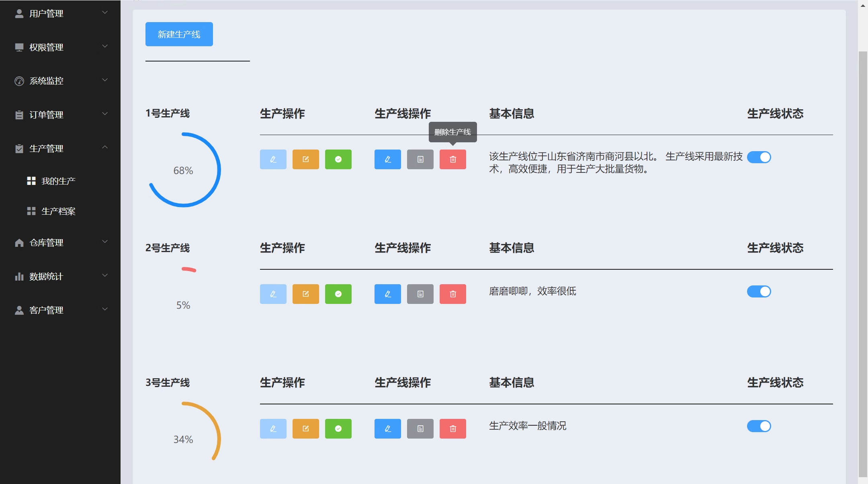This screenshot has height=484, width=868.
Task: Toggle the 生产线状态 switch for 2号生产线
Action: click(759, 291)
